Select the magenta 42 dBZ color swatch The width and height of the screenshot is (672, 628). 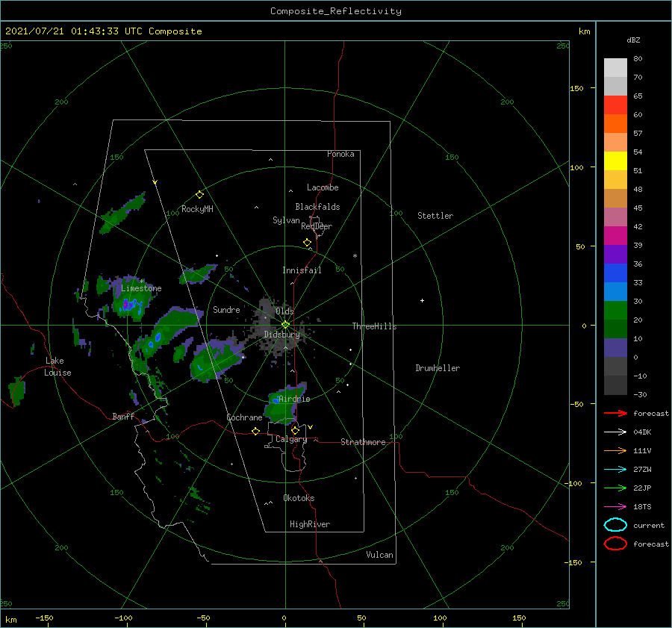pos(615,236)
